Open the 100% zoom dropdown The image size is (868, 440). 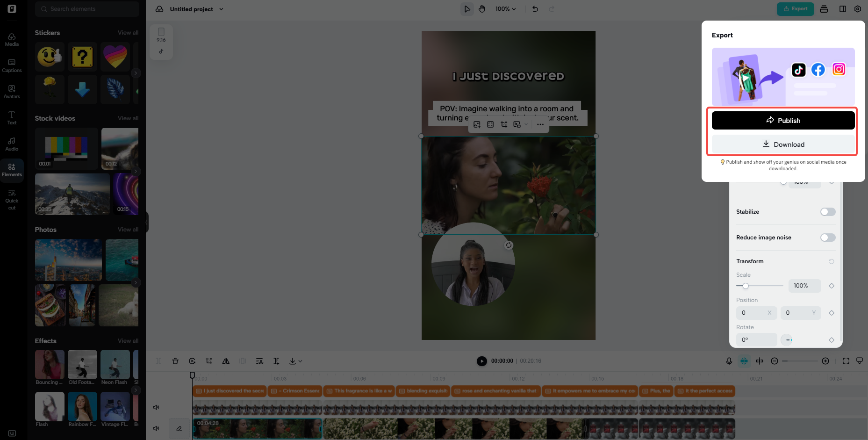pyautogui.click(x=505, y=8)
